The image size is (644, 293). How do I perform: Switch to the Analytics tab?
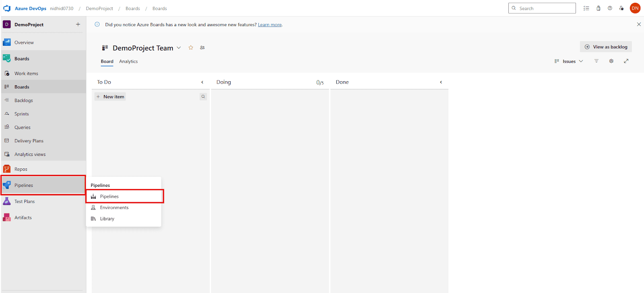coord(128,61)
